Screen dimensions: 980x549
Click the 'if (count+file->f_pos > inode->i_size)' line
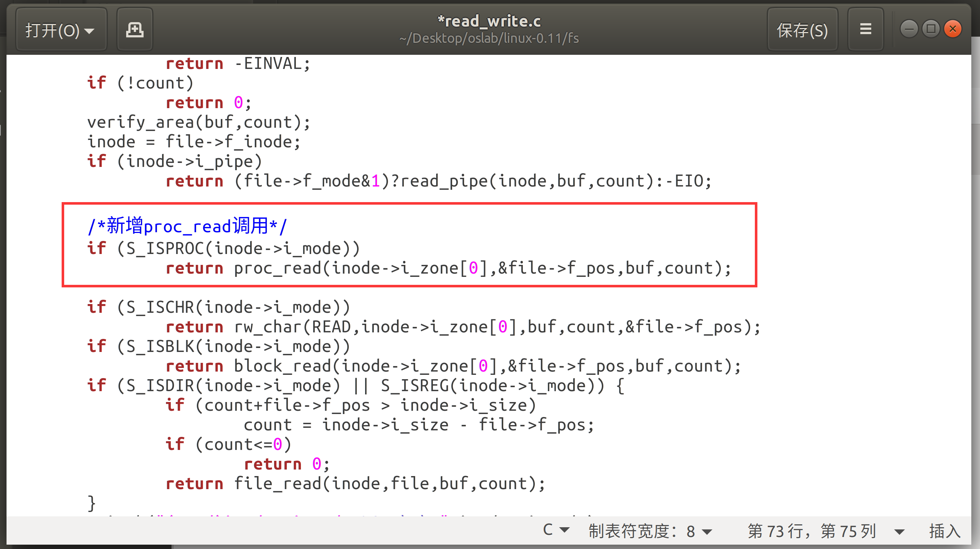tap(351, 405)
